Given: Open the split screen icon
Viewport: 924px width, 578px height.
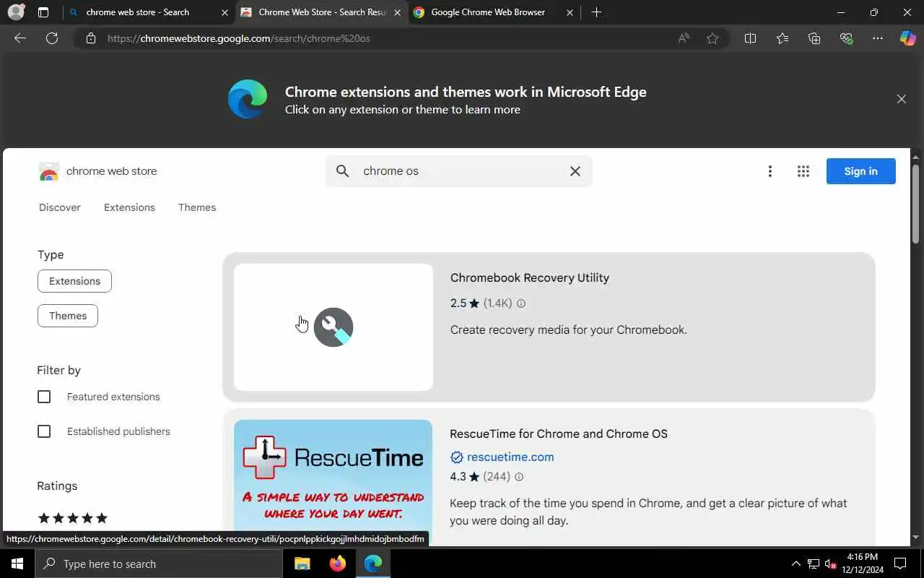Looking at the screenshot, I should tap(750, 38).
